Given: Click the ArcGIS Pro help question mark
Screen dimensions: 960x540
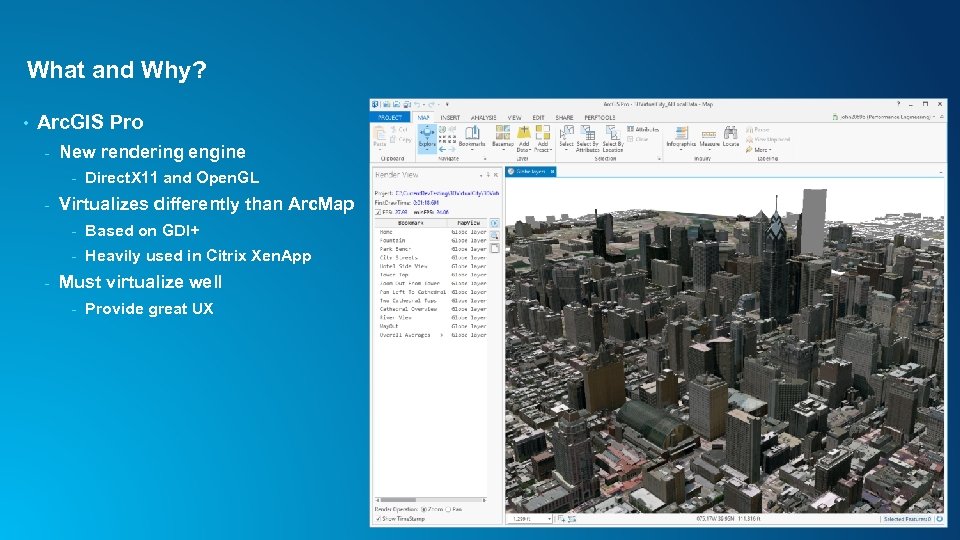Looking at the screenshot, I should (x=898, y=104).
